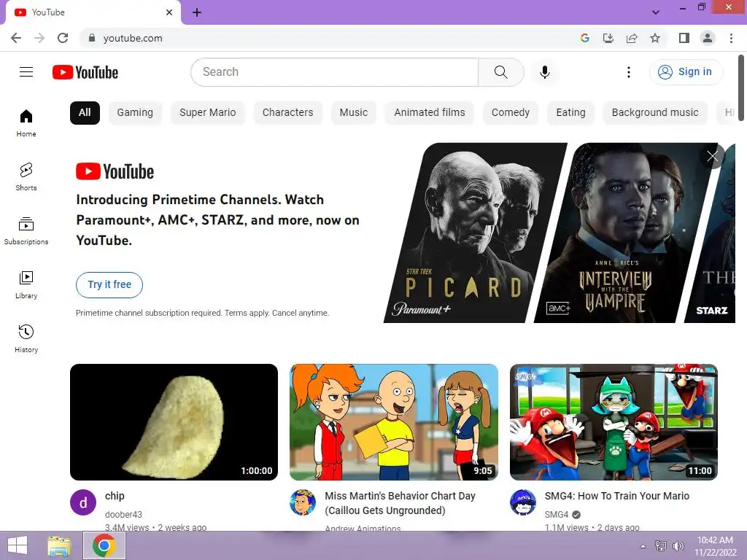Click the Google icon in address bar
747x560 pixels.
pos(585,38)
